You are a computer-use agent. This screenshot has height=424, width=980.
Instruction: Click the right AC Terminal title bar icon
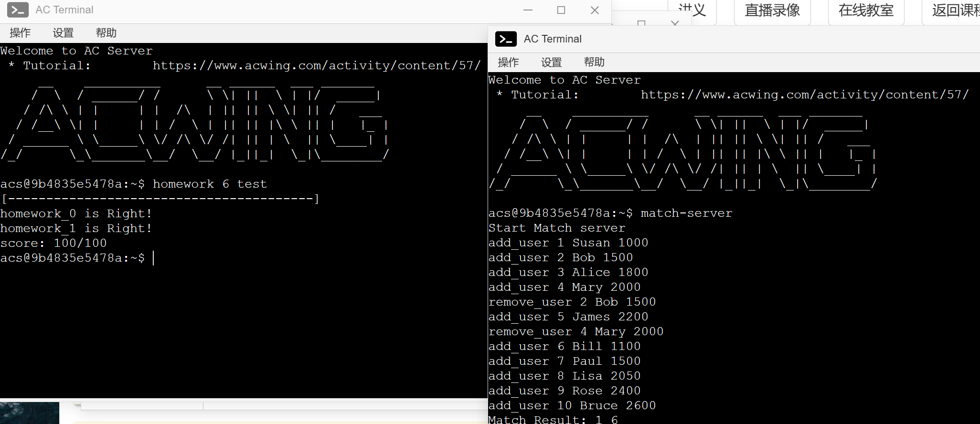coord(506,39)
